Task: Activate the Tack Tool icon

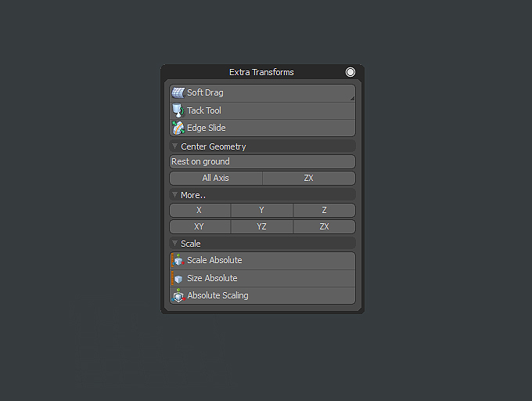Action: (x=178, y=110)
